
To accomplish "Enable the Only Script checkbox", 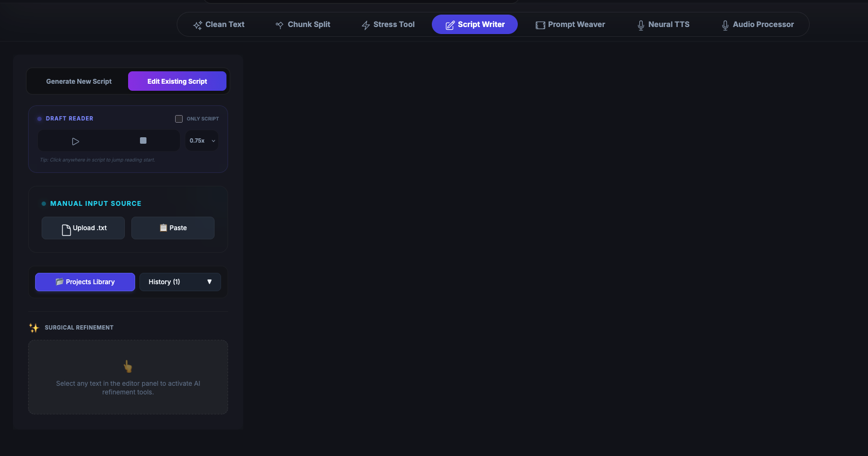I will [179, 119].
